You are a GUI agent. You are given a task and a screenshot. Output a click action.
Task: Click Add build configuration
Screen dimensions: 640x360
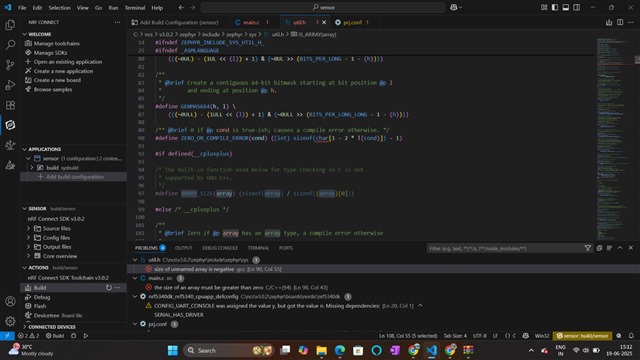pyautogui.click(x=75, y=177)
